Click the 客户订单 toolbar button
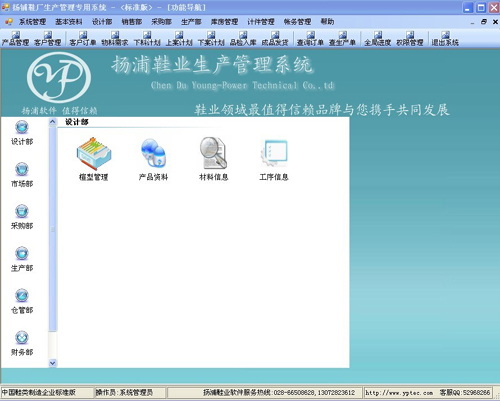 point(83,39)
